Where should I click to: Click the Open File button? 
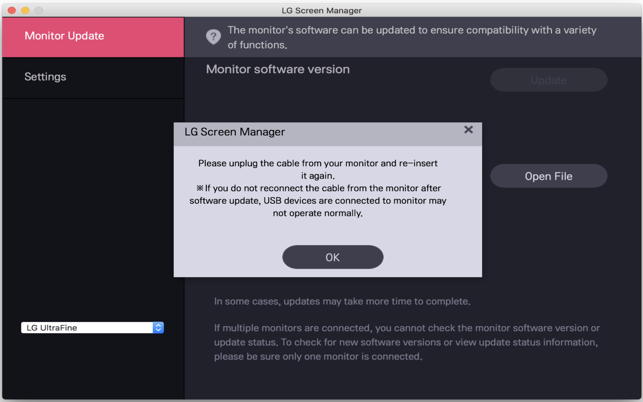pyautogui.click(x=549, y=176)
